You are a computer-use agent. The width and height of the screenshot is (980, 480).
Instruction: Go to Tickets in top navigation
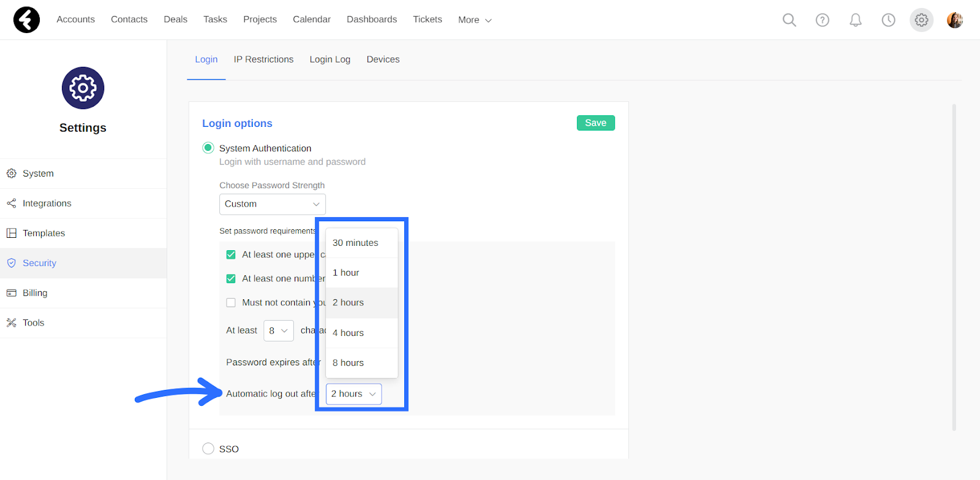coord(428,20)
